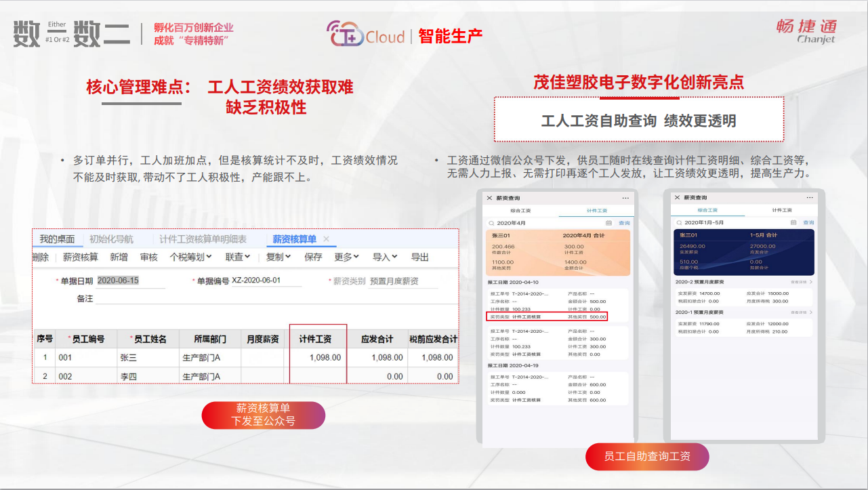This screenshot has height=490, width=868.
Task: Open the calendar icon on the 2020年1月-5月 screen
Action: click(793, 222)
